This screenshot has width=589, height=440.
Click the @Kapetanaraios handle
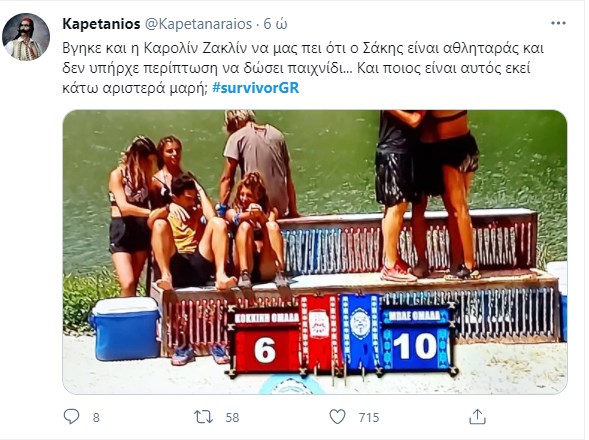pos(198,24)
